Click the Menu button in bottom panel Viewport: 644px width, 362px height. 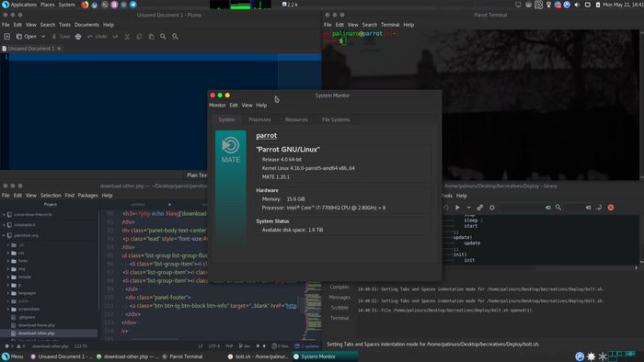coord(13,356)
